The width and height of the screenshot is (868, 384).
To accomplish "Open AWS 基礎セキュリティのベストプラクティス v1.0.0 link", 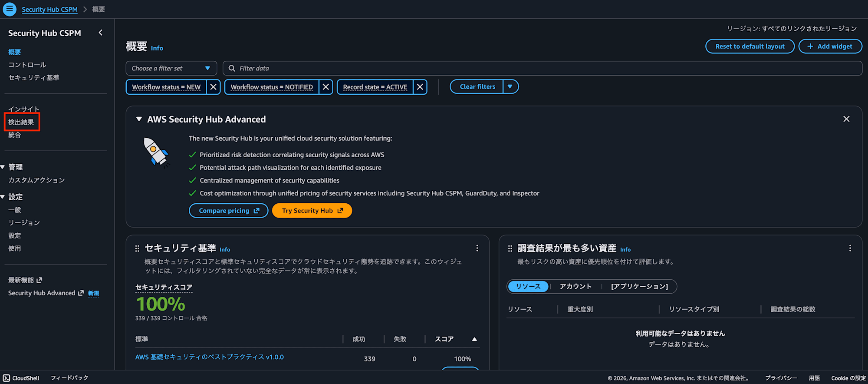I will coord(210,357).
